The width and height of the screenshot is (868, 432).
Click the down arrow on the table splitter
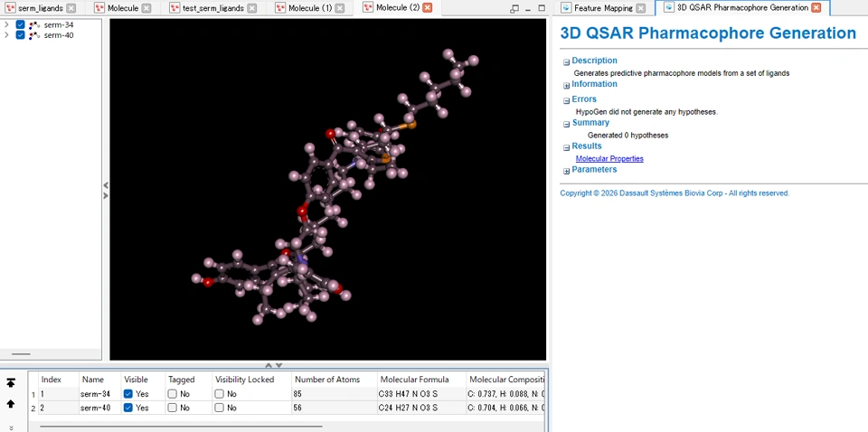coord(278,366)
